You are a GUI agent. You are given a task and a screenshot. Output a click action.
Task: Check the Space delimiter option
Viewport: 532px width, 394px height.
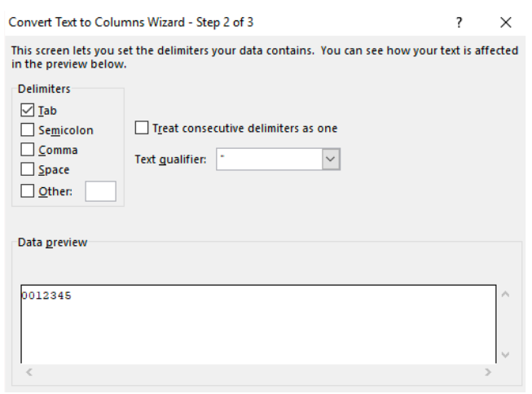point(27,169)
